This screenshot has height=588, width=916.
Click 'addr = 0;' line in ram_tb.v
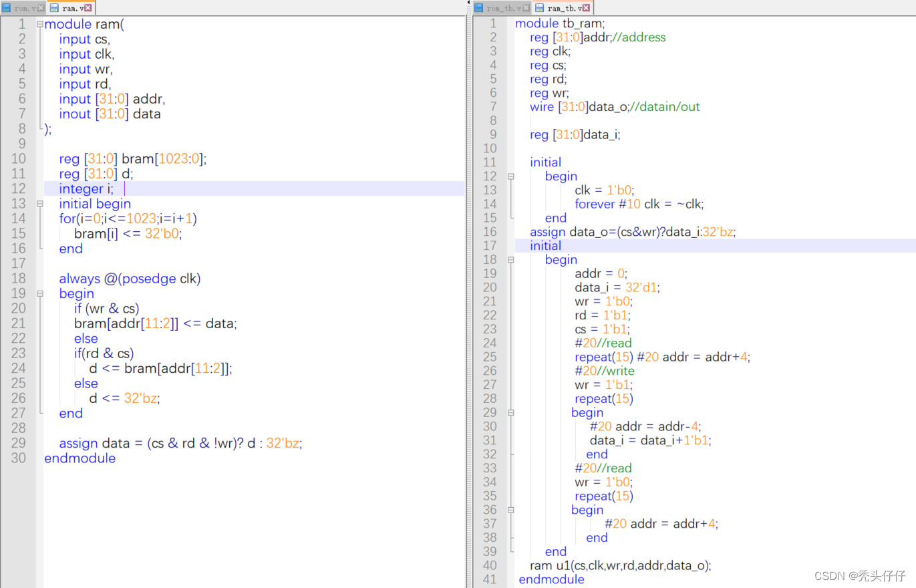click(601, 274)
